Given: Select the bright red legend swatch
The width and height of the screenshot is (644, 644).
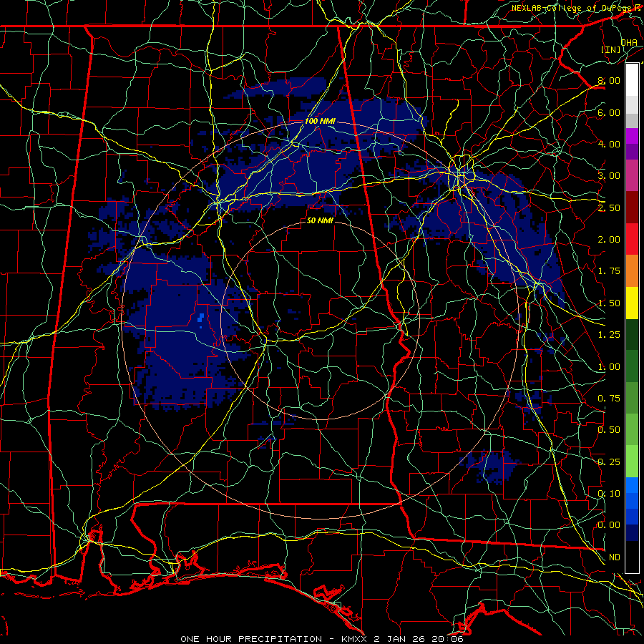Looking at the screenshot, I should tap(632, 239).
